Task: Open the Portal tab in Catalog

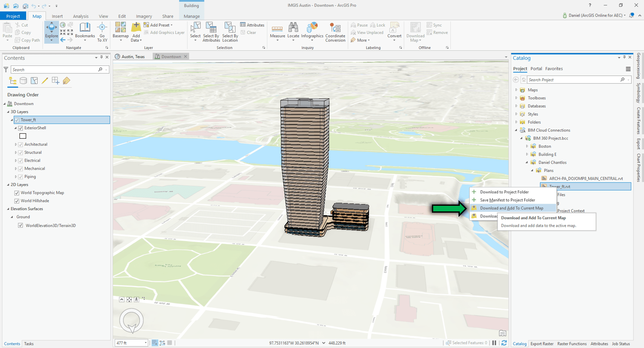Action: tap(536, 69)
